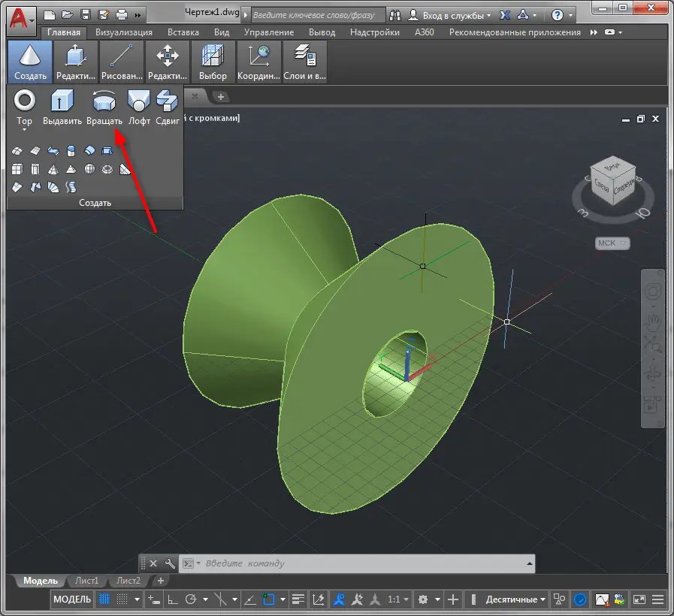Click the Вход в службы sign-in button
This screenshot has width=674, height=616.
[x=452, y=14]
